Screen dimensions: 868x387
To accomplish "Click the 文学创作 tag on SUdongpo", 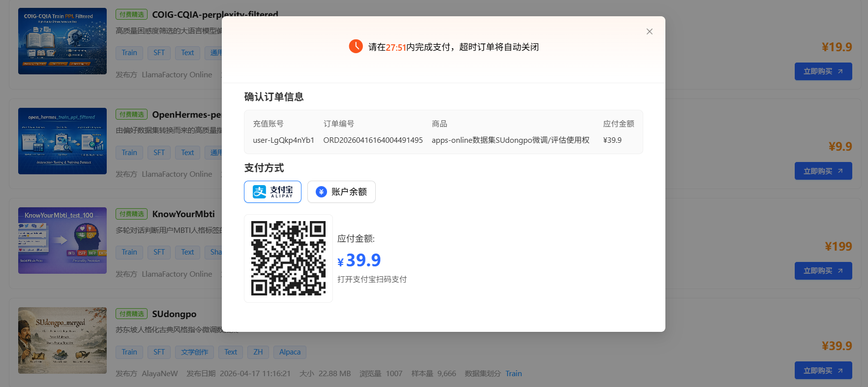I will point(194,352).
